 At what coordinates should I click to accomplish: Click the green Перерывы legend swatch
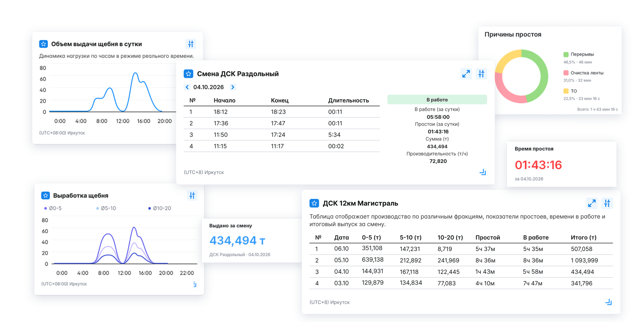point(566,54)
